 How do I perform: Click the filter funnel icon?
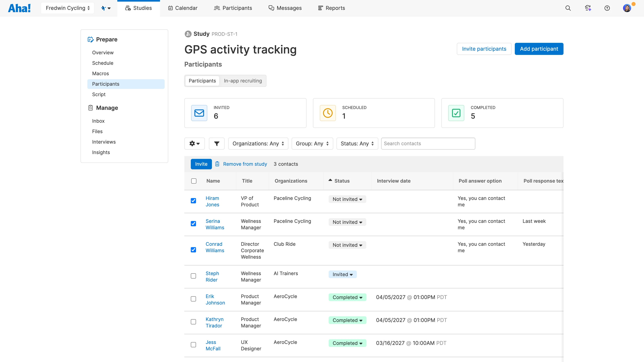click(217, 144)
